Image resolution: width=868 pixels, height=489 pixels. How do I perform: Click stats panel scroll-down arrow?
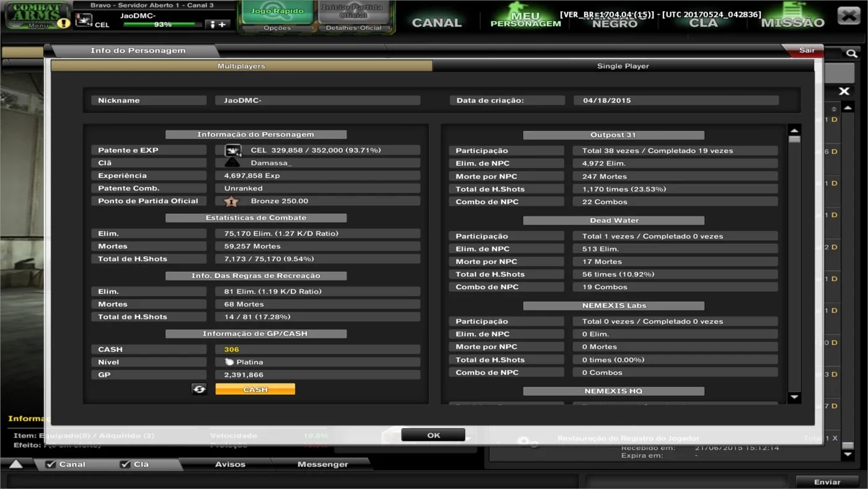(x=794, y=397)
